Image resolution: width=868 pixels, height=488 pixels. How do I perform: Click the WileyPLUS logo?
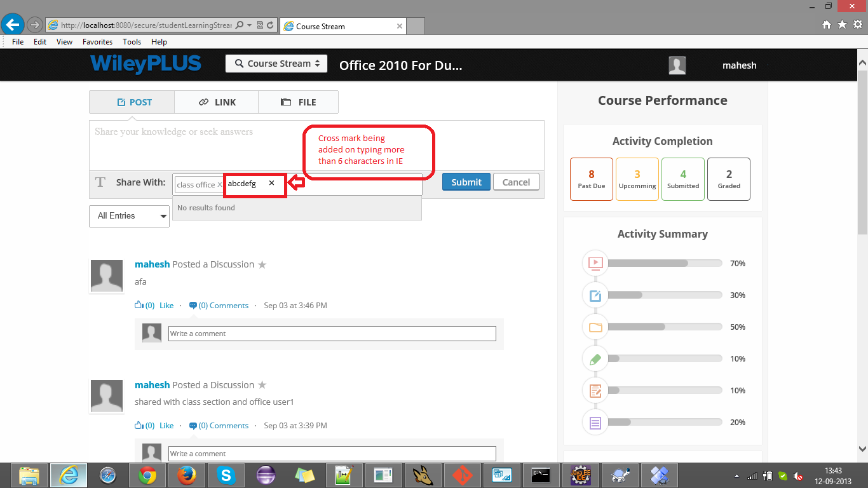[146, 64]
